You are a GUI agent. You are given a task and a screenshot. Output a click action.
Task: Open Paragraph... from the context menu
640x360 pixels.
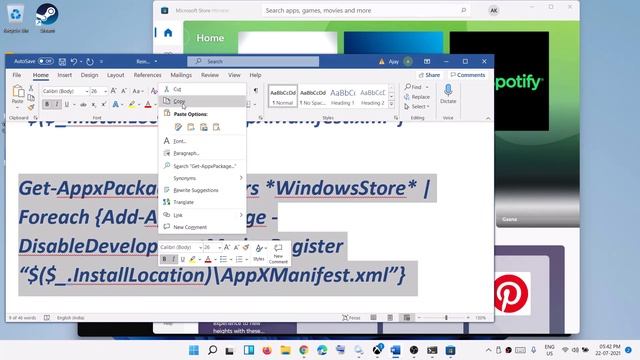(x=203, y=153)
